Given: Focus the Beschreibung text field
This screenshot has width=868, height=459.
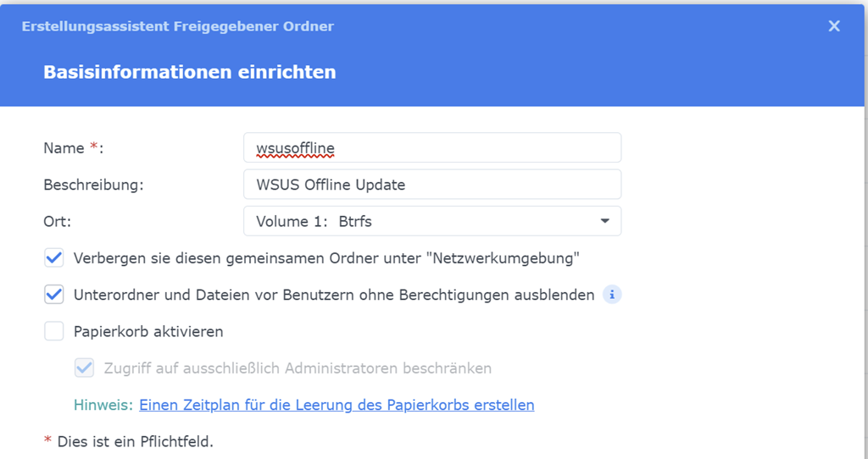Looking at the screenshot, I should (x=432, y=185).
